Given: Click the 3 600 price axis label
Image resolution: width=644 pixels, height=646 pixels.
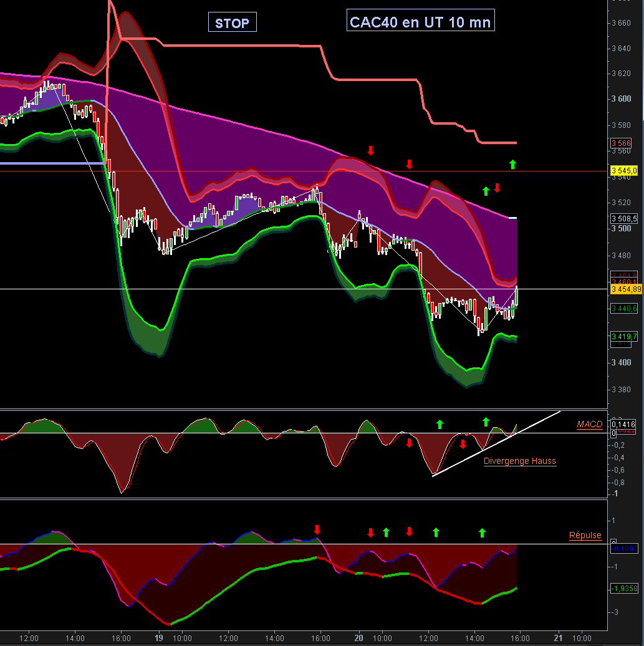Looking at the screenshot, I should click(x=621, y=99).
